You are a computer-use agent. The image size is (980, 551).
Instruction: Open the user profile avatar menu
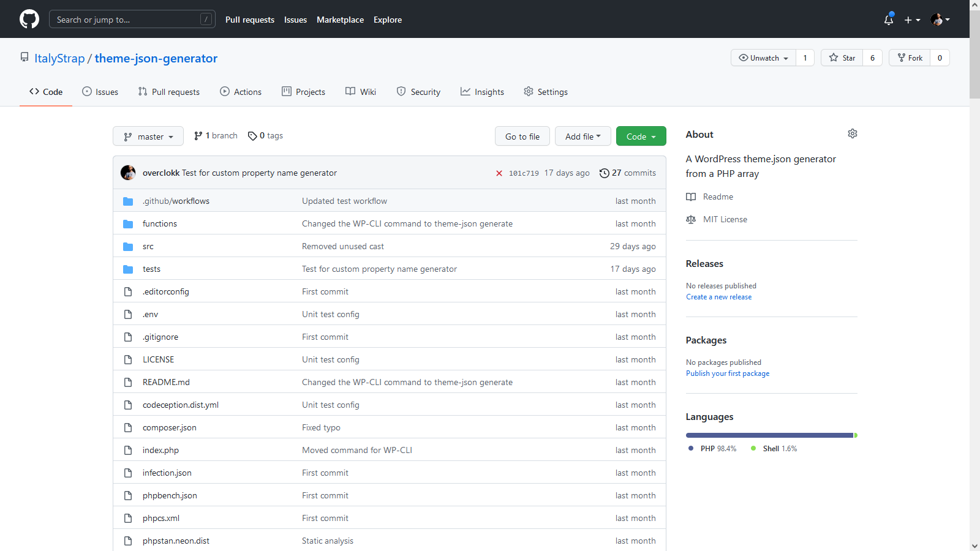(940, 20)
